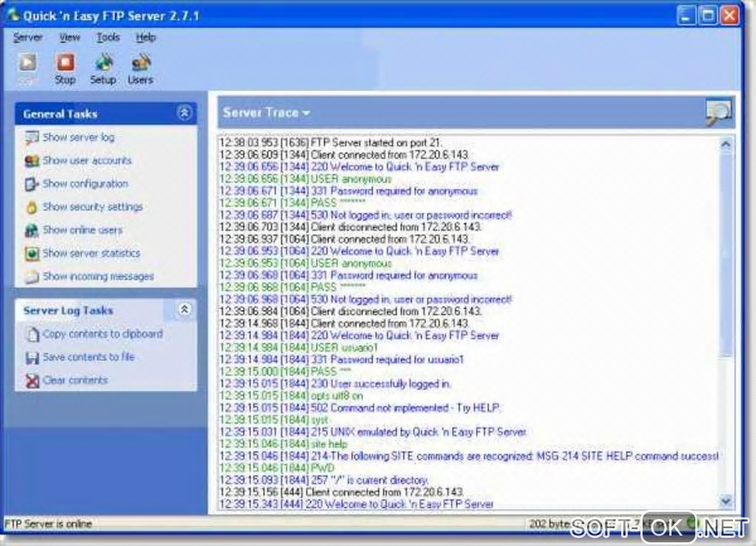Image resolution: width=756 pixels, height=546 pixels.
Task: Click Save contents to file link
Action: (x=88, y=357)
